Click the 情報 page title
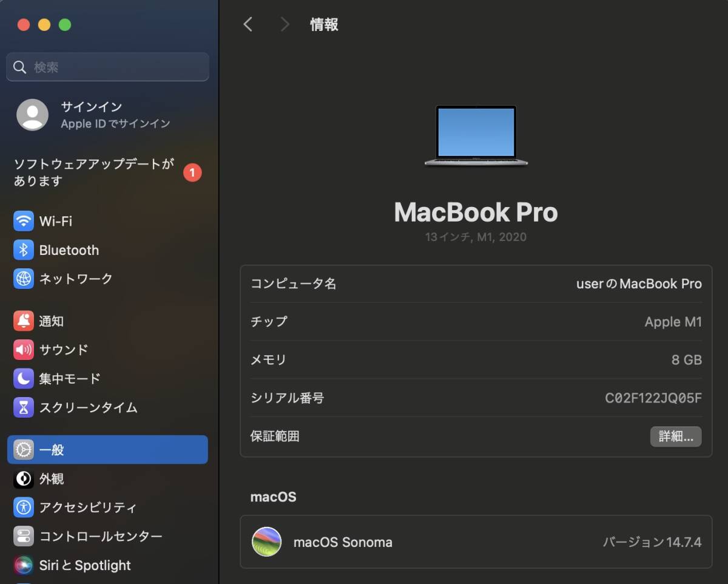This screenshot has height=584, width=728. click(x=324, y=25)
